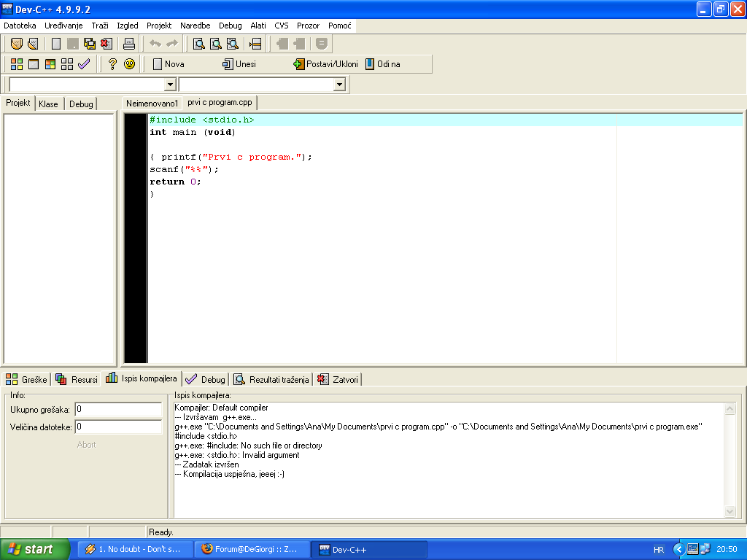Switch to the Neimenovano1 editor tab

[x=152, y=104]
